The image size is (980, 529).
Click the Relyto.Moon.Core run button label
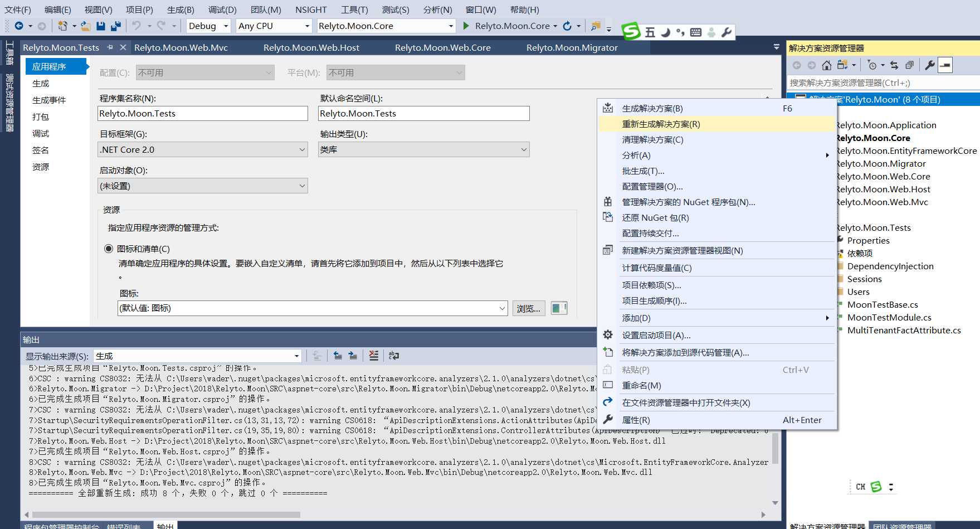513,26
